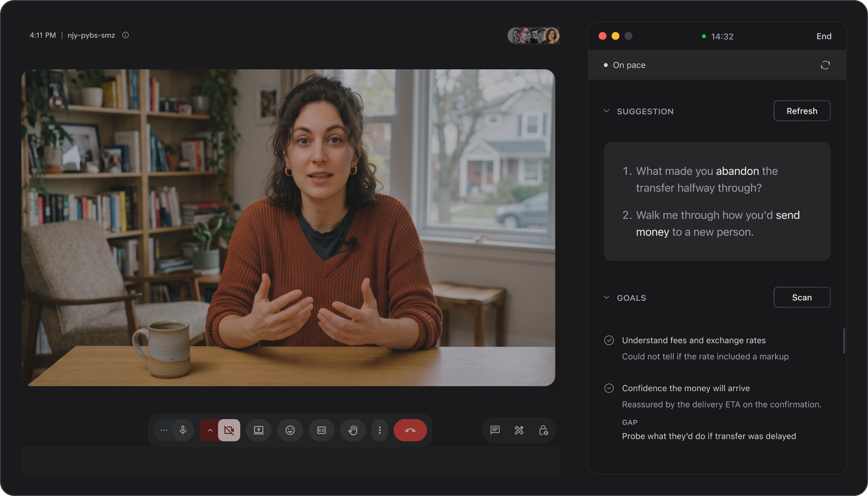Open the participants avatar stack
The image size is (868, 496).
(x=533, y=36)
